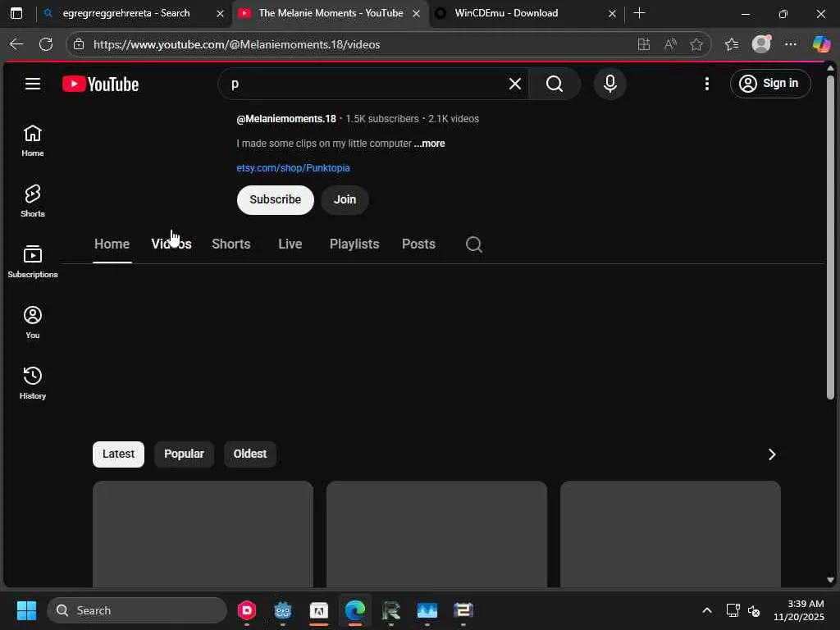The height and width of the screenshot is (630, 840).
Task: Click the page vertical scrollbar thumb
Action: click(830, 237)
